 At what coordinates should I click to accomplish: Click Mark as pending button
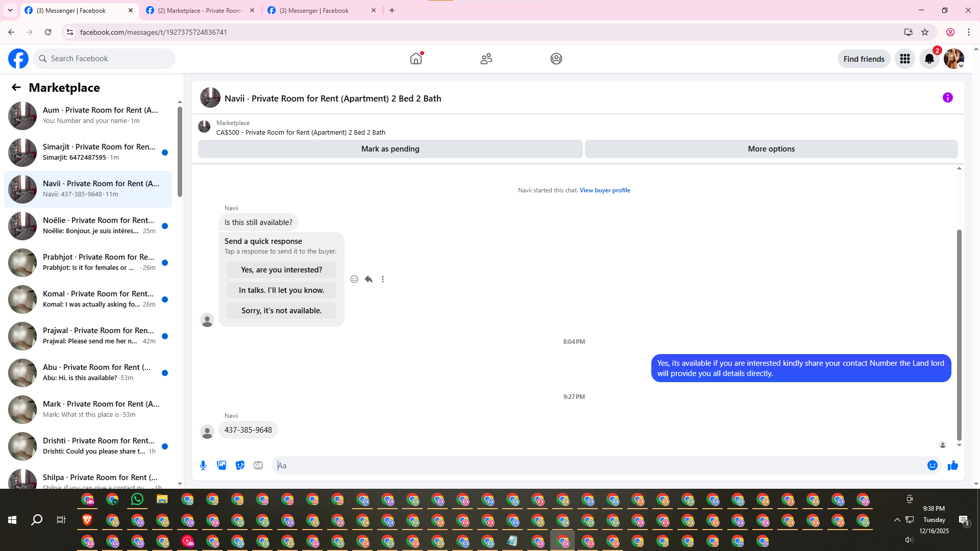click(390, 149)
